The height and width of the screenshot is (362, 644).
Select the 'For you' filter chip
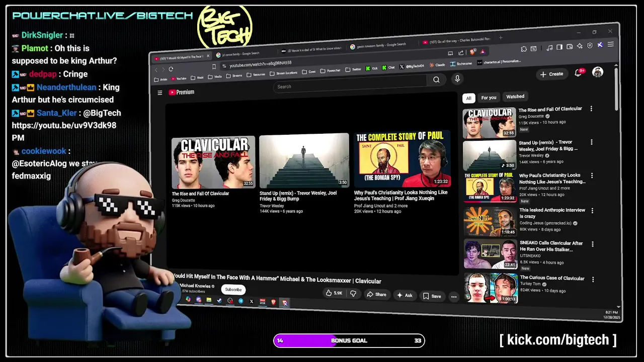489,98
